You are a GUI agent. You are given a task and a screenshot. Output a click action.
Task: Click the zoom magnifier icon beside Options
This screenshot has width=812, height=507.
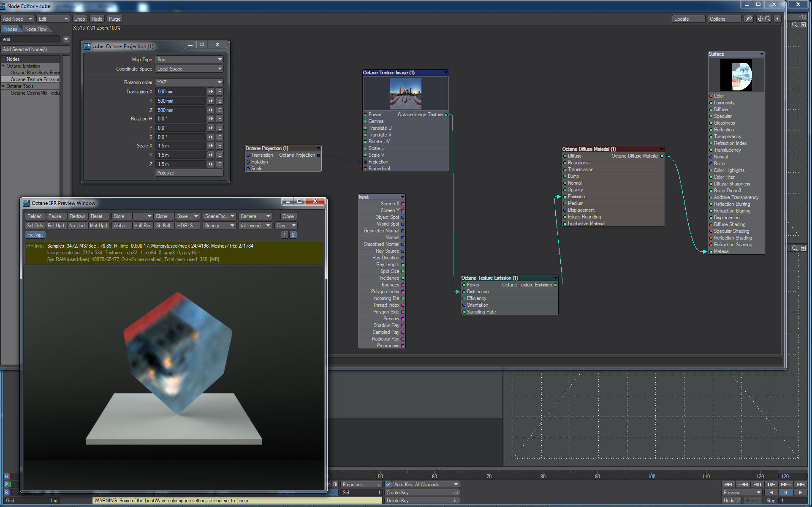(x=768, y=19)
